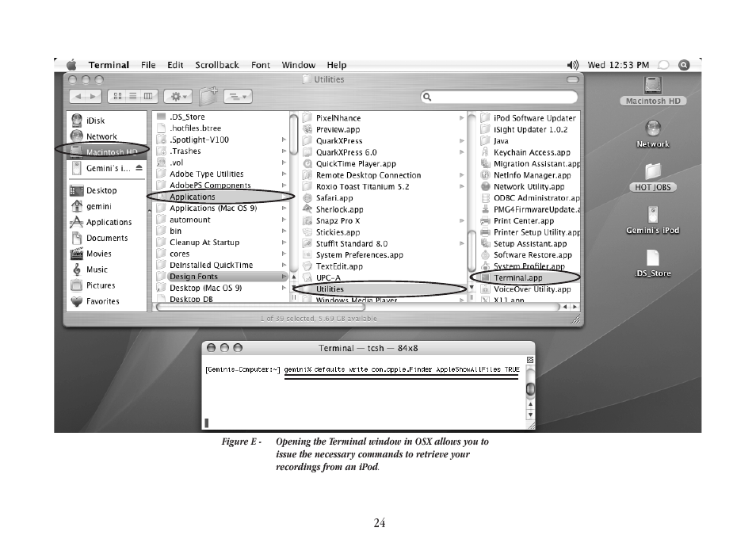Image resolution: width=756 pixels, height=543 pixels.
Task: Select Movies in the Finder sidebar
Action: [98, 254]
